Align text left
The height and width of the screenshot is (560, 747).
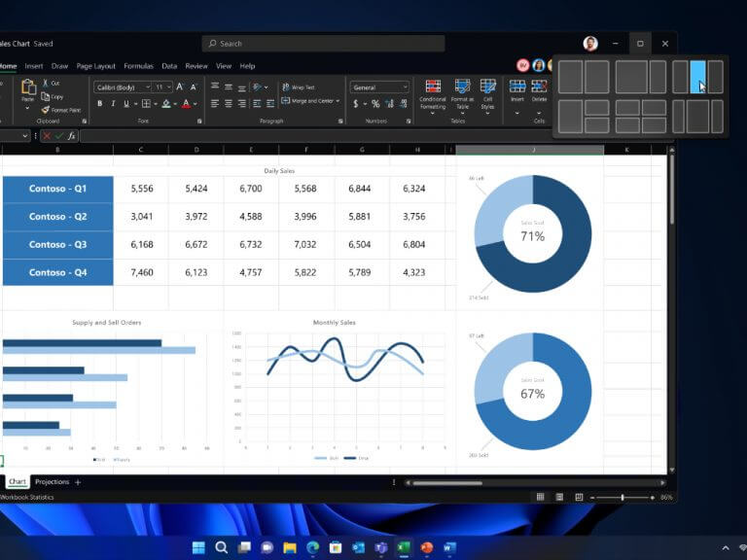pos(215,103)
